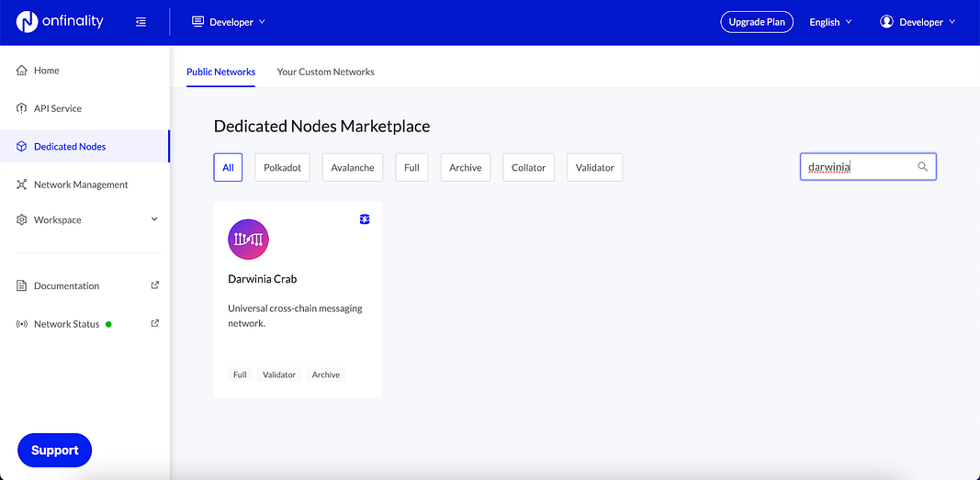Click the Darwinia Crab title
The width and height of the screenshot is (980, 480).
click(263, 279)
